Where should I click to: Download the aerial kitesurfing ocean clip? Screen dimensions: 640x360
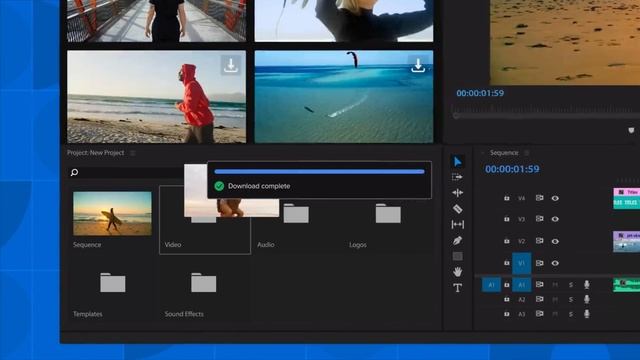tap(418, 65)
